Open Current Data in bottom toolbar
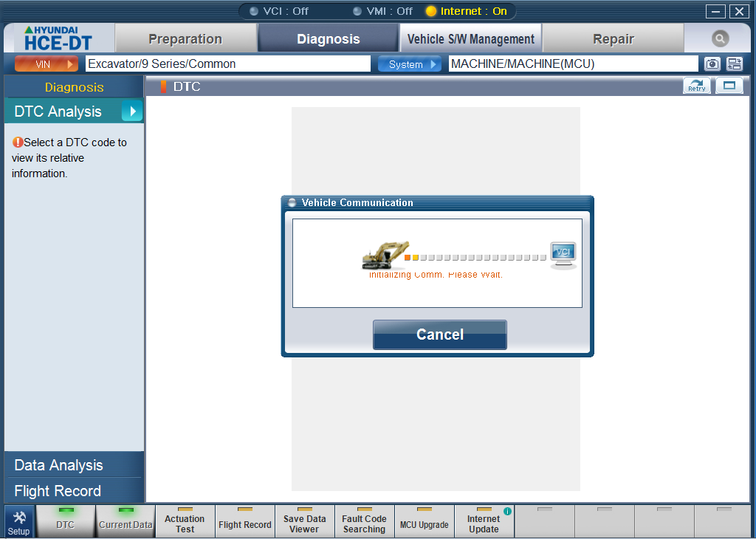Viewport: 756px width, 539px height. pos(126,521)
